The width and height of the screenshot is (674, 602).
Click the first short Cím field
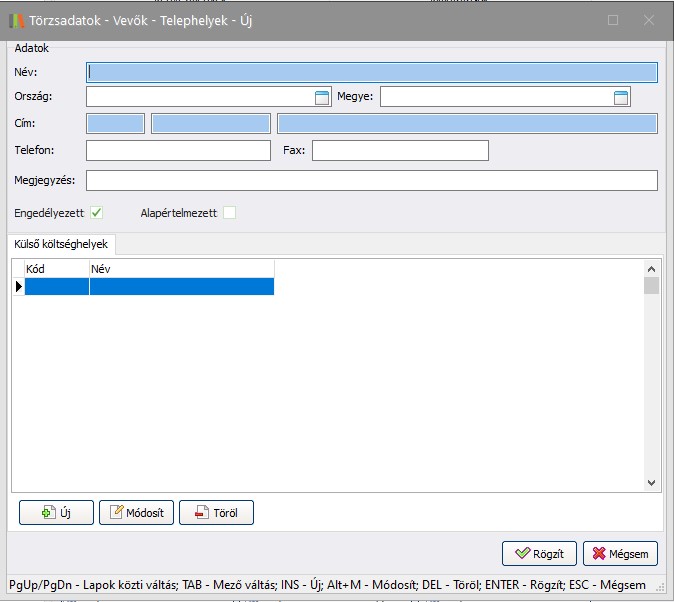tap(116, 124)
